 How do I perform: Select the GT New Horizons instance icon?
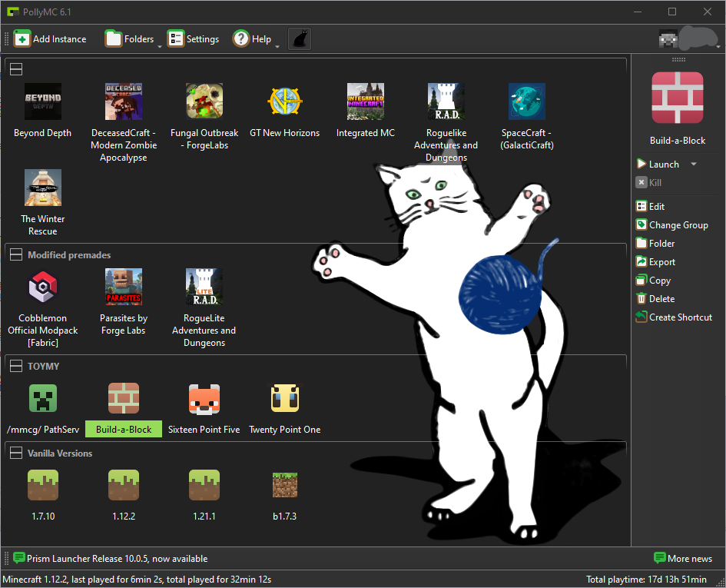(285, 101)
